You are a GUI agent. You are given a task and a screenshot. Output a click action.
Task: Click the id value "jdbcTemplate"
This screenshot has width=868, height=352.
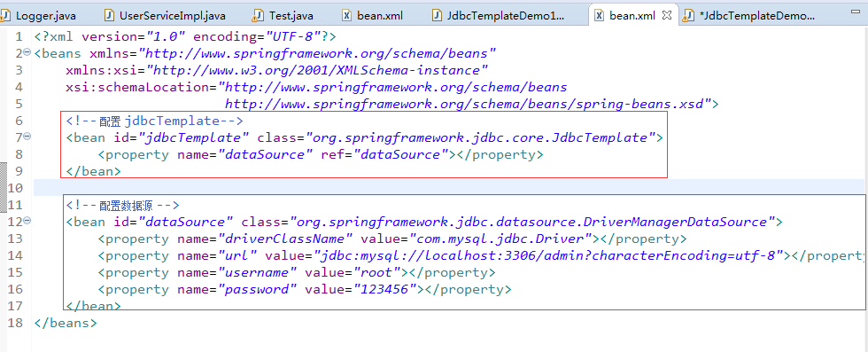[x=194, y=137]
